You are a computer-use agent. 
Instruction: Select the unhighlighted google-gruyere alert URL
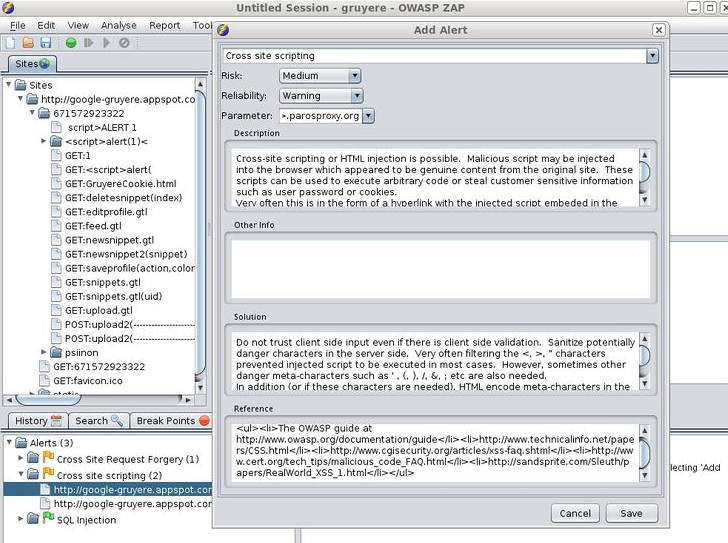pos(133,504)
